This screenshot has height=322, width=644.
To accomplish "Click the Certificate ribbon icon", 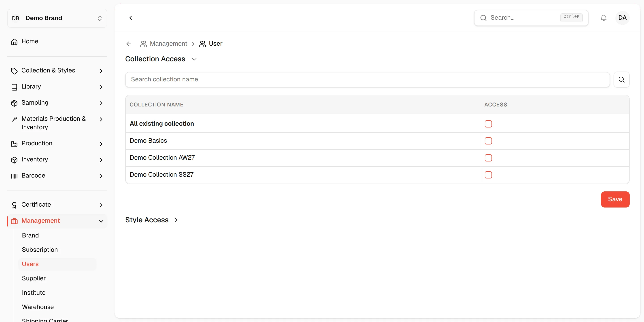I will point(14,205).
